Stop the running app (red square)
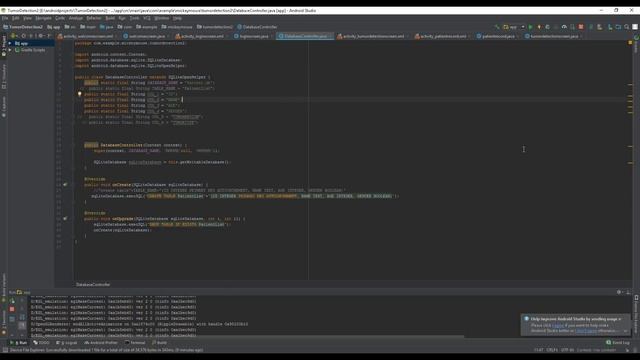The image size is (640, 360). click(x=581, y=27)
